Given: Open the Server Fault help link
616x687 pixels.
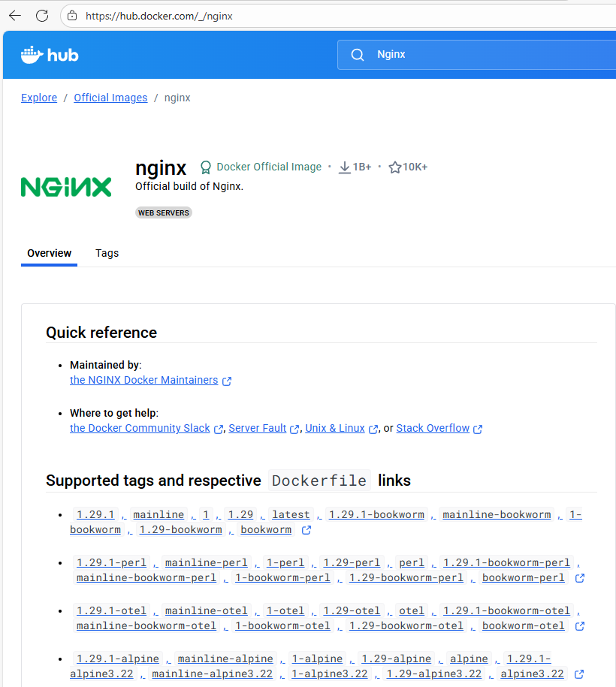Looking at the screenshot, I should pos(258,428).
